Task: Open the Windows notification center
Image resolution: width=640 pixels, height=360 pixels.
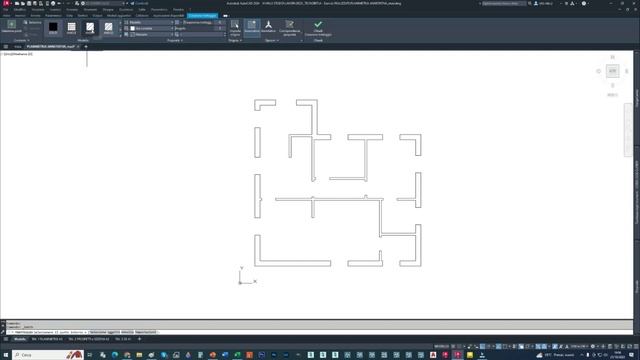Action: point(631,355)
